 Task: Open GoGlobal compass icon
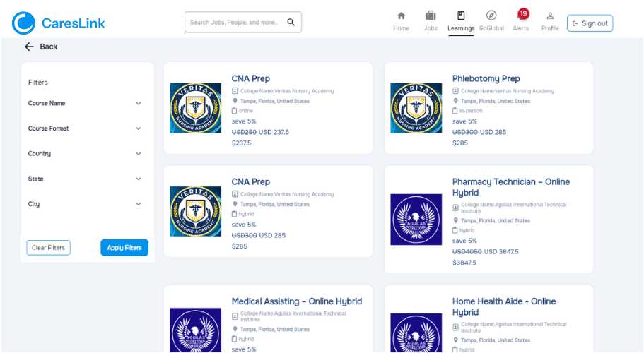(x=491, y=16)
